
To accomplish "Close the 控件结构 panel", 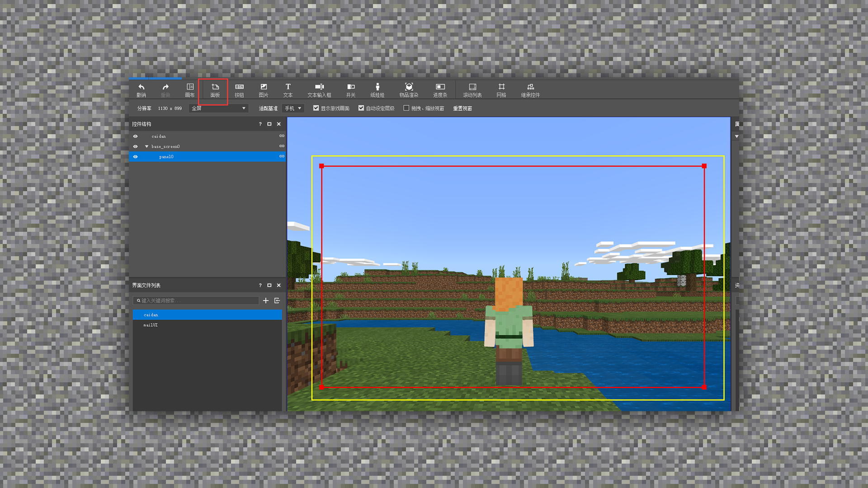I will (279, 124).
